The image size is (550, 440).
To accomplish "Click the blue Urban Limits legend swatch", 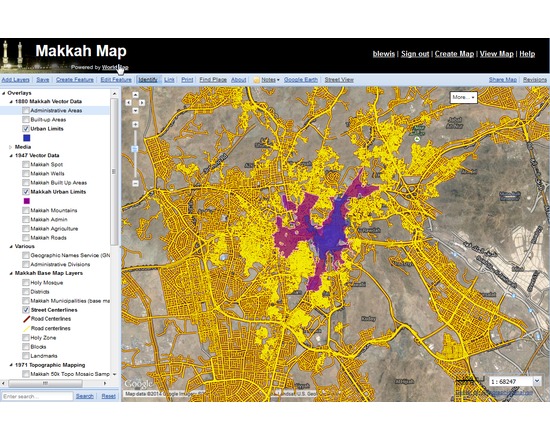I will [x=27, y=138].
